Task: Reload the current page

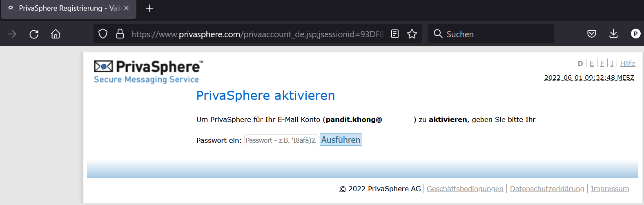Action: [x=34, y=34]
